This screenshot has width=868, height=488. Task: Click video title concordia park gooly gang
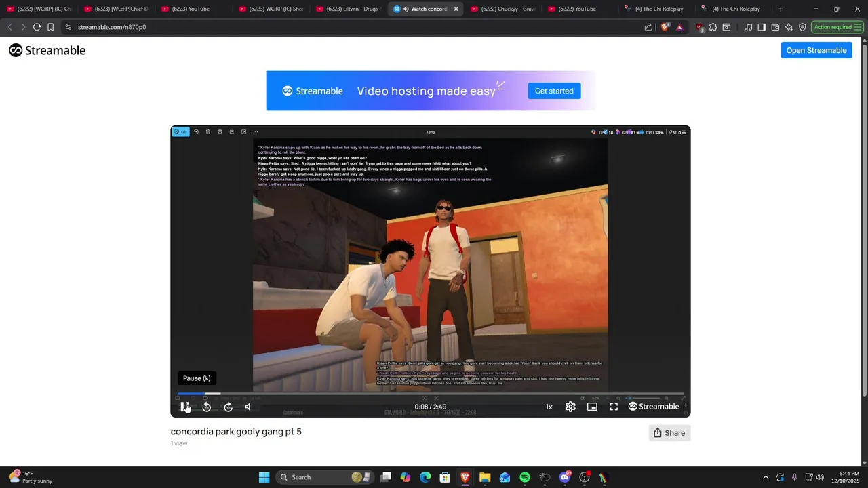point(236,432)
